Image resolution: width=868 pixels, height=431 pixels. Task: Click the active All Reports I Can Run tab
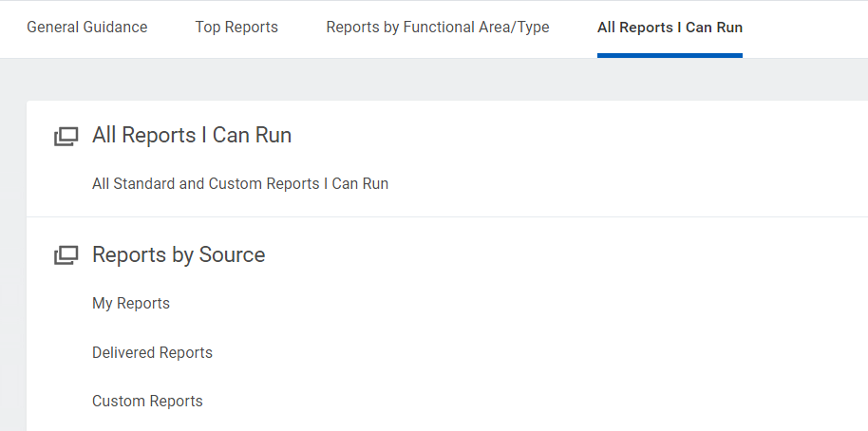(670, 28)
